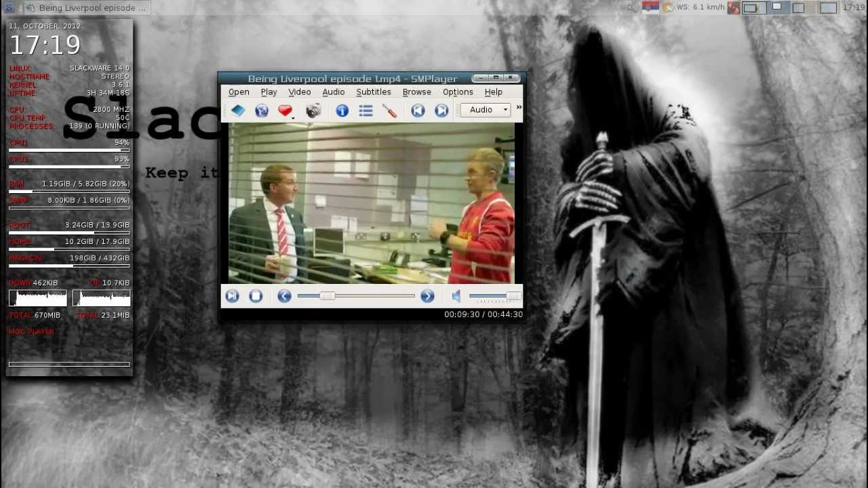Expand the hidden toolbar items chevron

pos(519,108)
